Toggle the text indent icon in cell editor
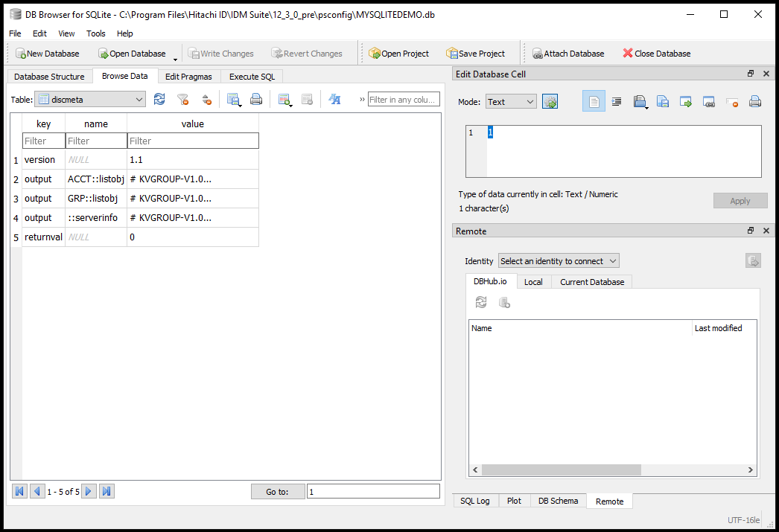 click(617, 102)
